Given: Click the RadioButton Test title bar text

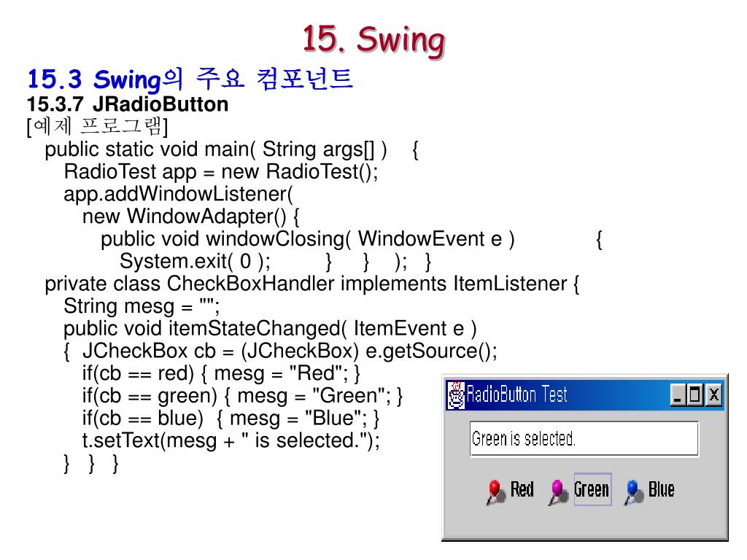Looking at the screenshot, I should pos(517,394).
